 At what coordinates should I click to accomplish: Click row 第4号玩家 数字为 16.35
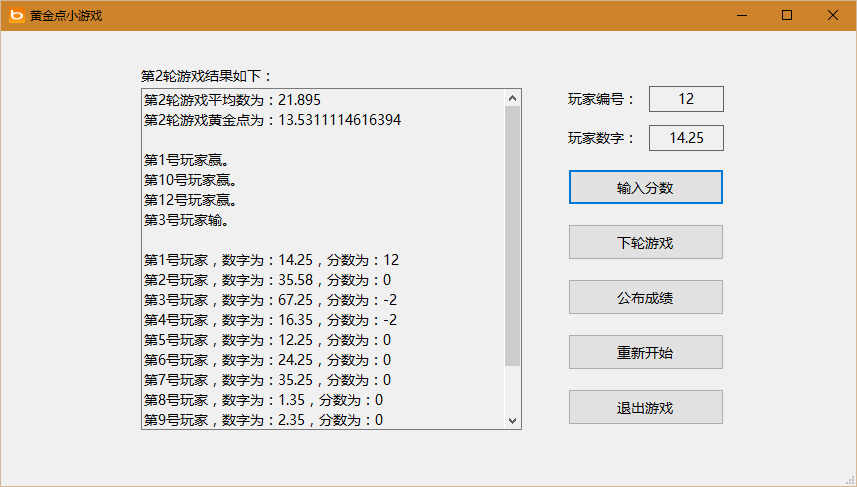(271, 320)
